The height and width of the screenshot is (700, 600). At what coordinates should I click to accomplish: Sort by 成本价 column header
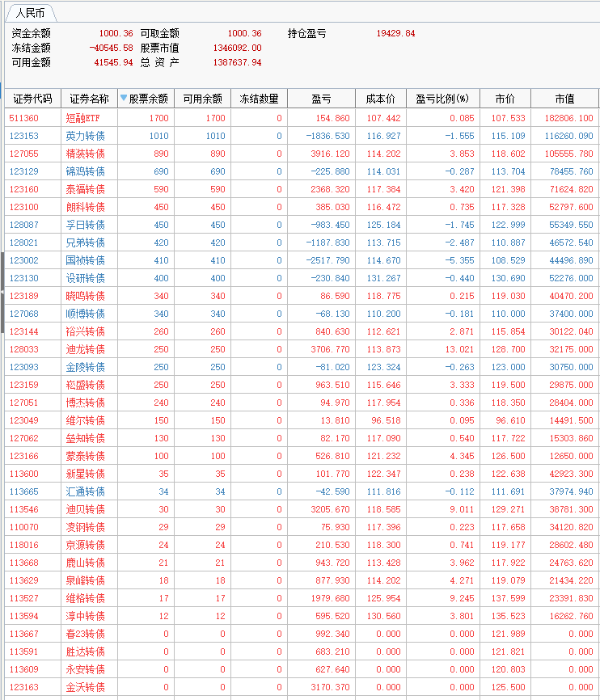pyautogui.click(x=381, y=99)
